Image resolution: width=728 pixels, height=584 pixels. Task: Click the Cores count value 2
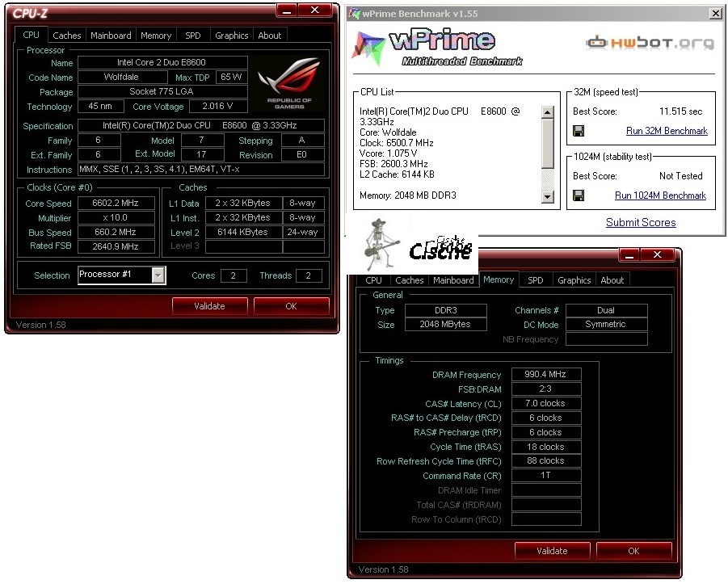tap(233, 275)
